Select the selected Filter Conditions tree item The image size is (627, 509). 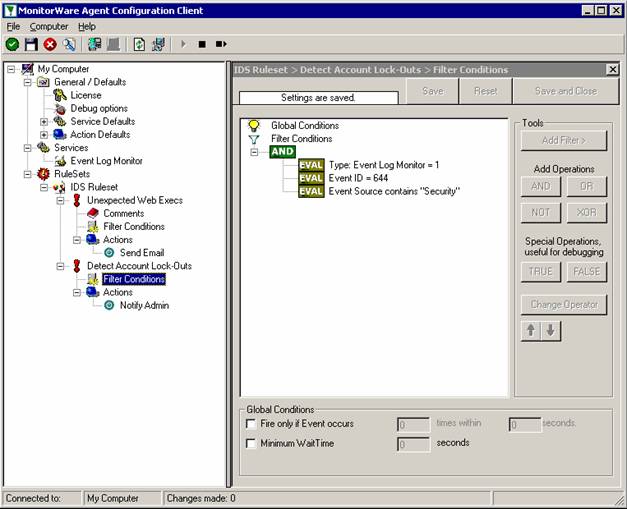(134, 279)
